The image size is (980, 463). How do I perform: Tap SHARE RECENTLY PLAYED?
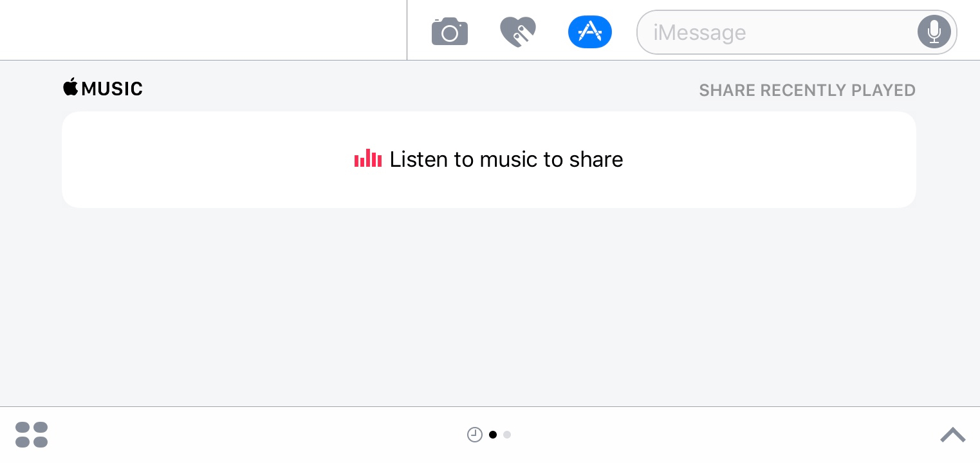pyautogui.click(x=808, y=90)
